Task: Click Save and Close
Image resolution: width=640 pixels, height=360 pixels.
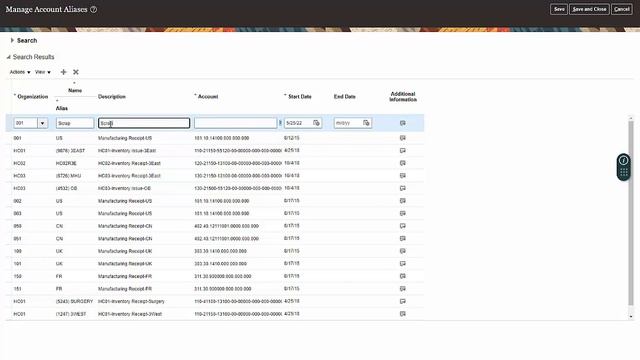Action: pos(589,9)
